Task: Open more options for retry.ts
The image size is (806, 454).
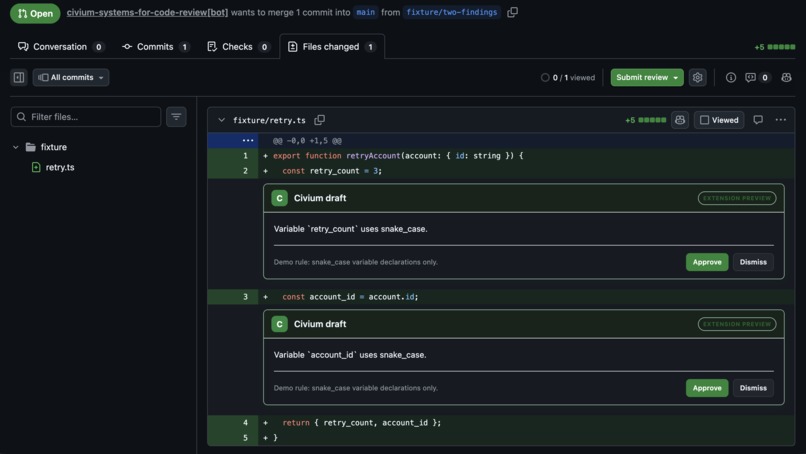Action: click(780, 120)
